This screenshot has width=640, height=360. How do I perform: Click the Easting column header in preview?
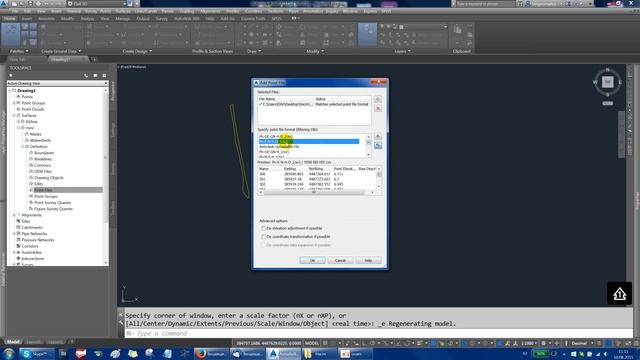290,169
